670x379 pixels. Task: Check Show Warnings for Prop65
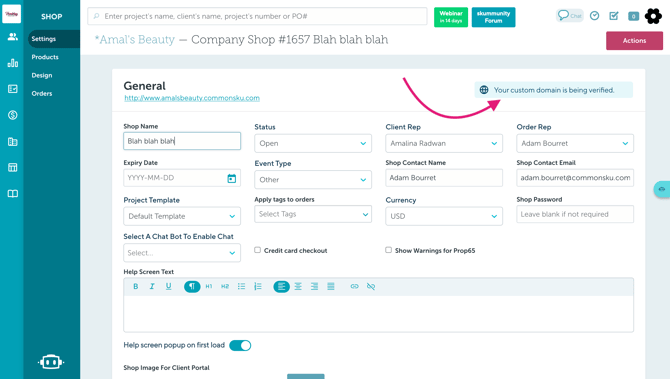(388, 250)
